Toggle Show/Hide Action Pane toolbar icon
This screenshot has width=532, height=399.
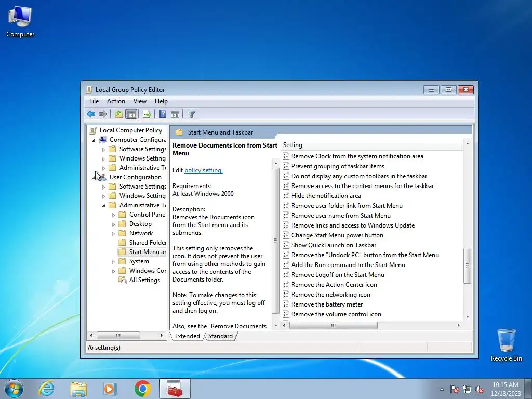tap(175, 114)
